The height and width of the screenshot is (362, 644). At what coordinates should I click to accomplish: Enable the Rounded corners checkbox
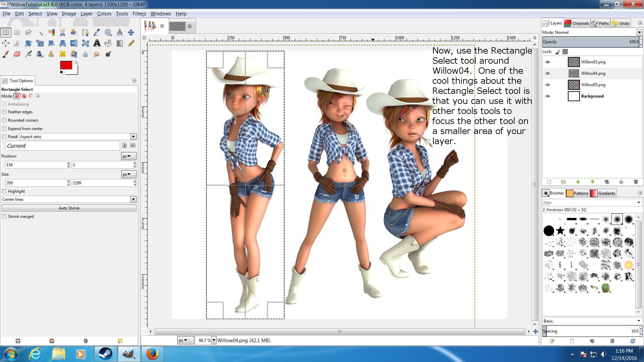4,120
